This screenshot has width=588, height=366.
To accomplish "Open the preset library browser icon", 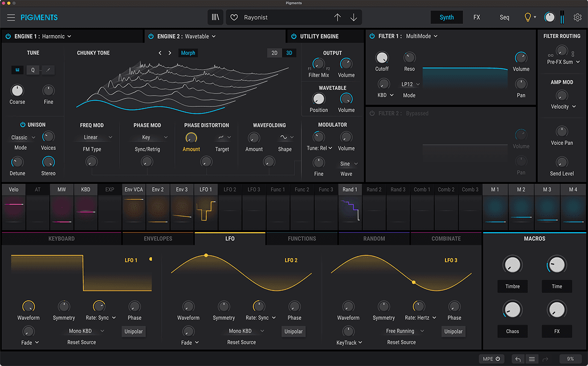I will click(x=216, y=17).
